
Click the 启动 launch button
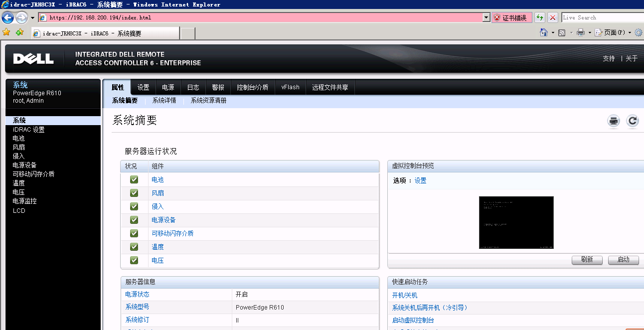tap(624, 260)
